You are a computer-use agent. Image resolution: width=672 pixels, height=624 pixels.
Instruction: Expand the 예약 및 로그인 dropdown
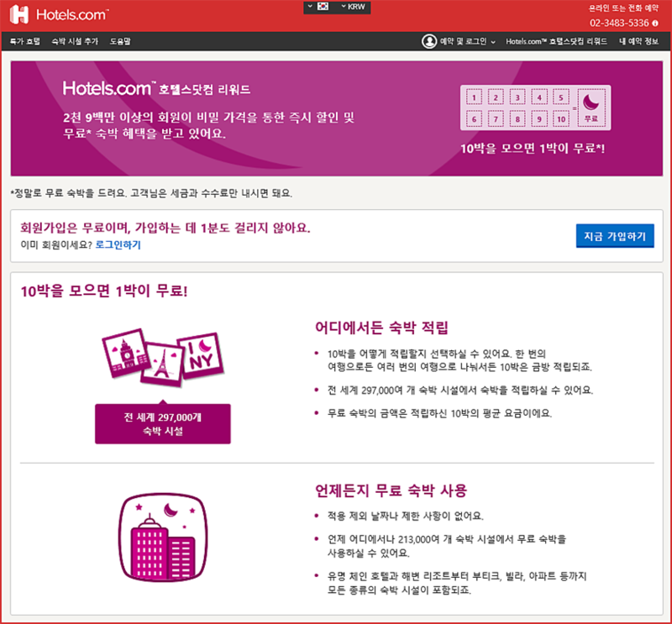[467, 41]
